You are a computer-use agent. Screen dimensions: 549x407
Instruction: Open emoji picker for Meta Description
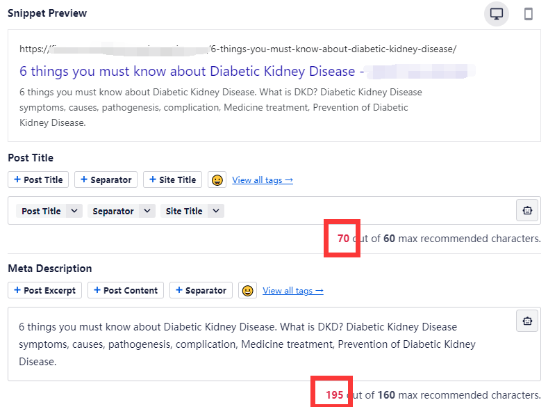[248, 291]
